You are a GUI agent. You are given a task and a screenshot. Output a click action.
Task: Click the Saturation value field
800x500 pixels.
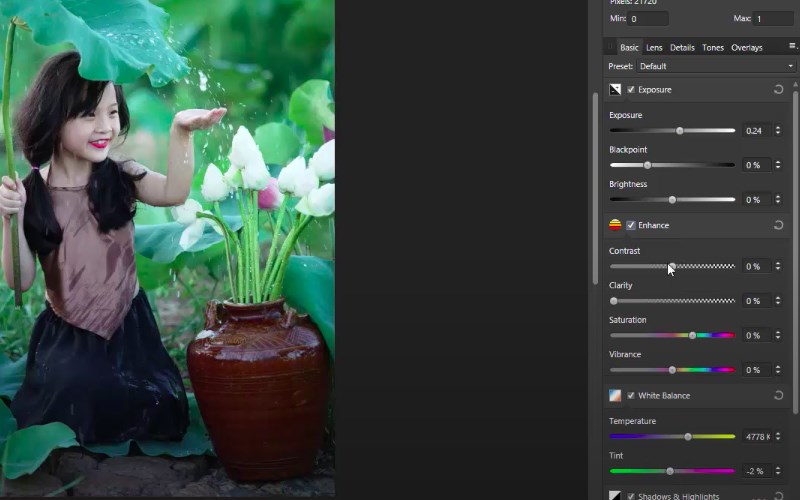click(x=756, y=335)
